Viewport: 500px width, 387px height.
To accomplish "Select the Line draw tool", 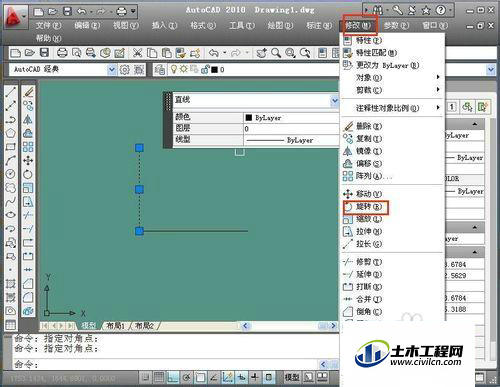I will pos(11,92).
